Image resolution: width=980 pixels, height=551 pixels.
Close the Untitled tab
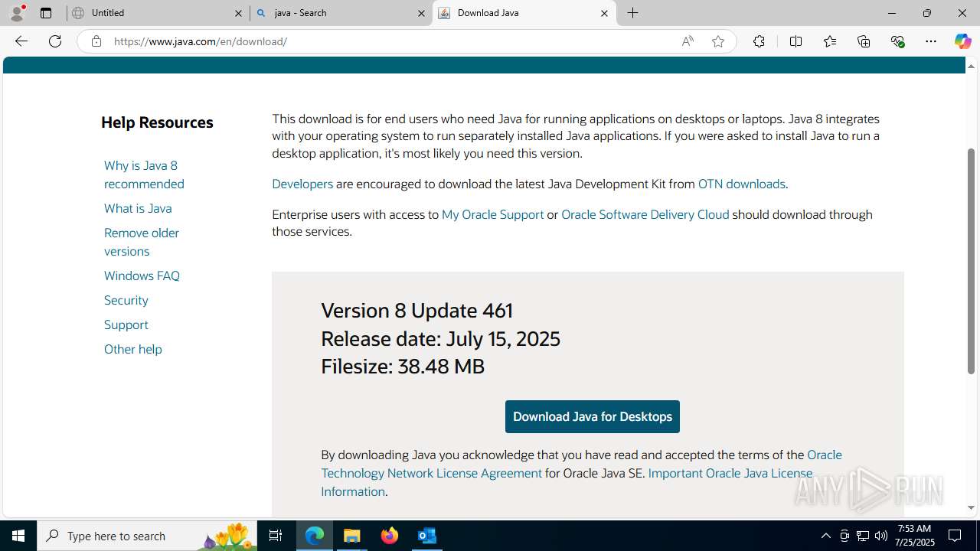click(238, 13)
